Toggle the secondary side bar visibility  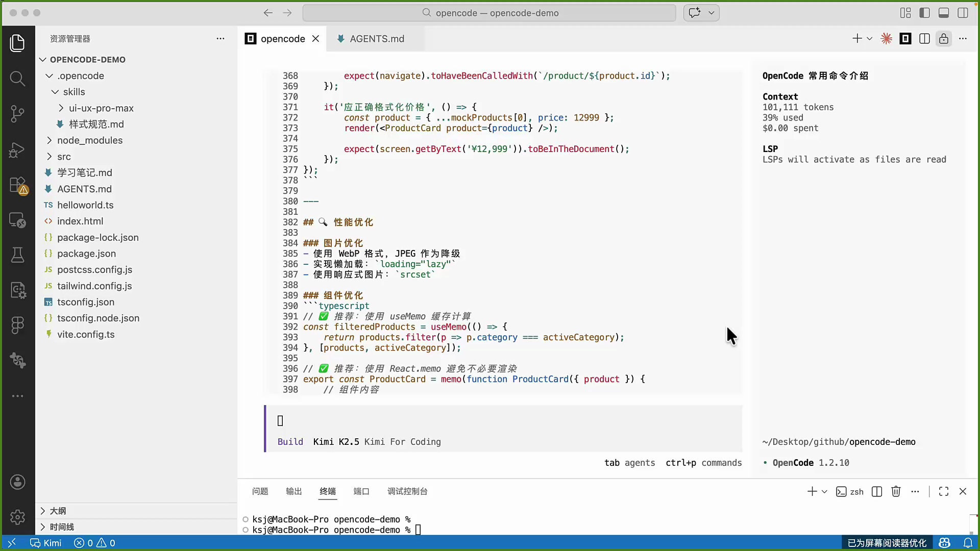(963, 13)
